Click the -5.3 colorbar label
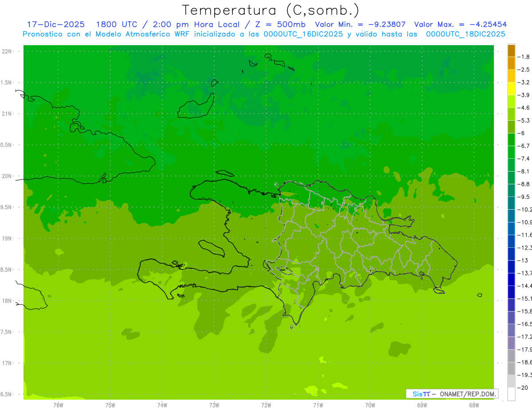Image resolution: width=532 pixels, height=411 pixels. click(x=524, y=121)
